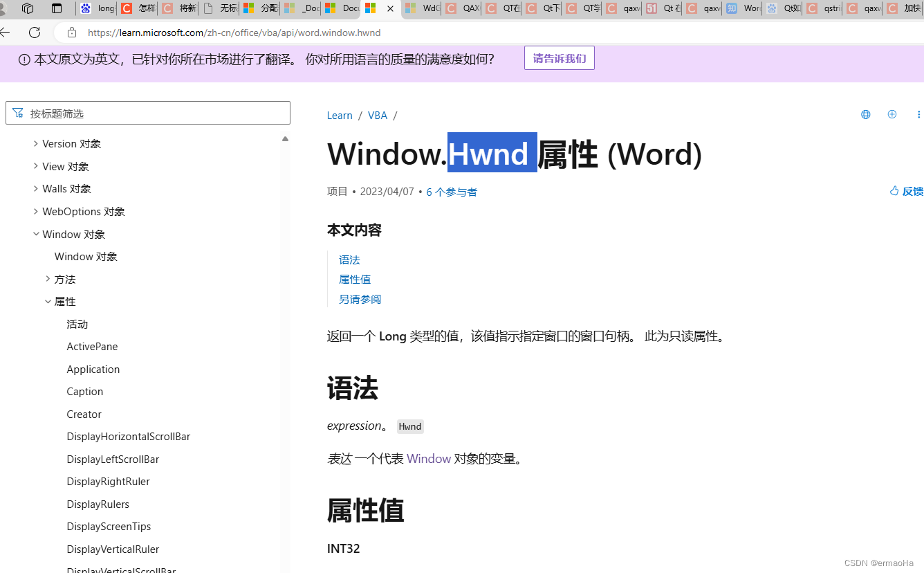Select DisplayLeftScrollBar entry
The height and width of the screenshot is (573, 924).
[113, 459]
